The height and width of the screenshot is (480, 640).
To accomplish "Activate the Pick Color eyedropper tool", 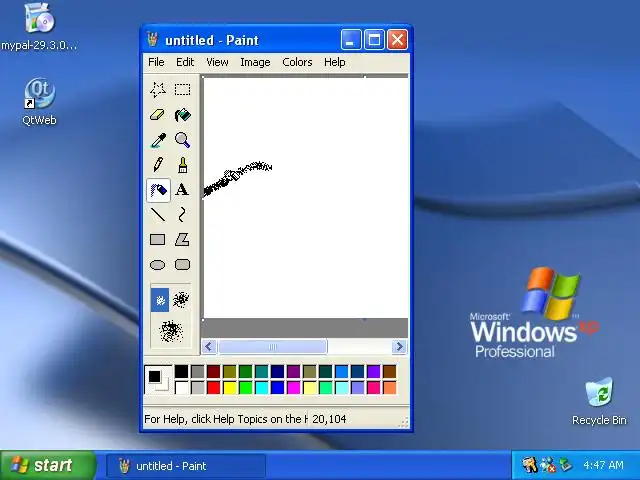I will click(158, 140).
